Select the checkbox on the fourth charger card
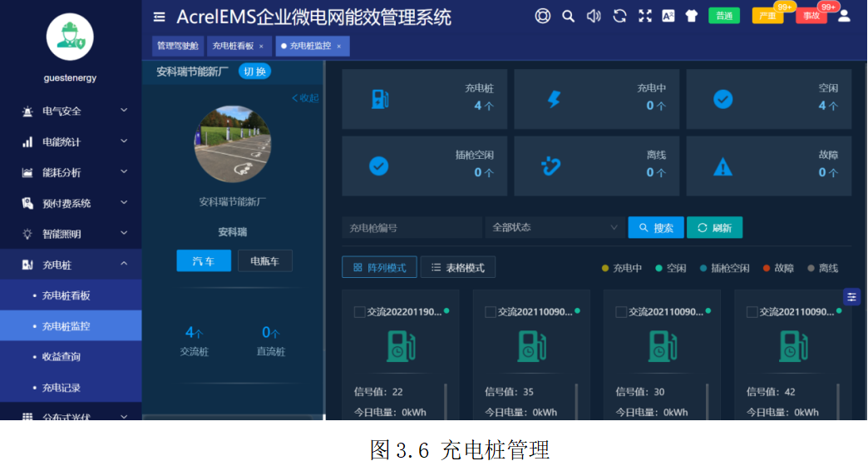Screen dimensions: 868x471 752,312
